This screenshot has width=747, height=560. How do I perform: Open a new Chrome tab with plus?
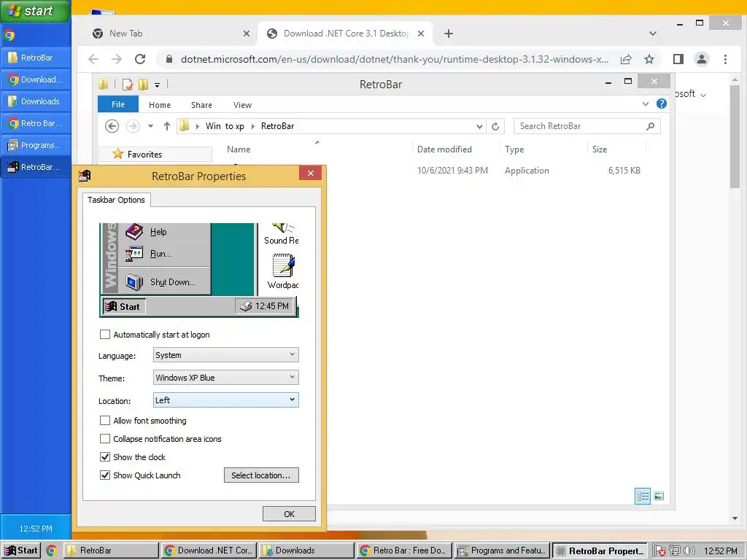(449, 34)
